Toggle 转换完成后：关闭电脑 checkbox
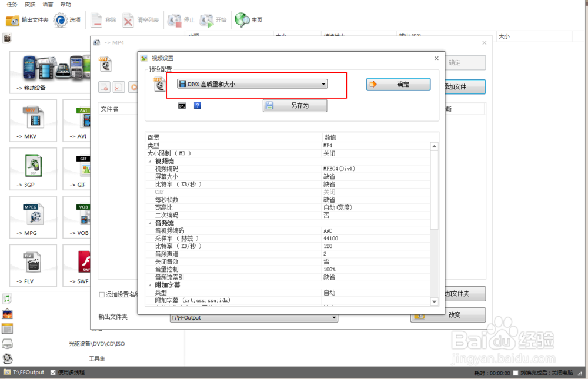This screenshot has width=588, height=379. pyautogui.click(x=516, y=373)
